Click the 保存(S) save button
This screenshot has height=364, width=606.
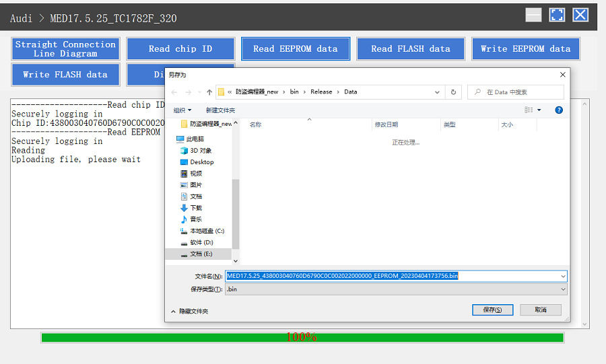tap(493, 310)
